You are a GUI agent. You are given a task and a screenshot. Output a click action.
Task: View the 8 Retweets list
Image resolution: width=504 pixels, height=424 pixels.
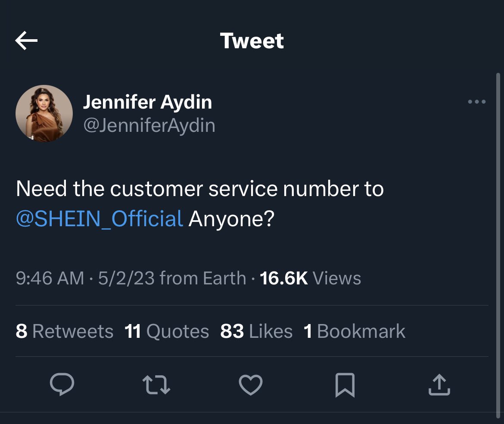point(64,331)
